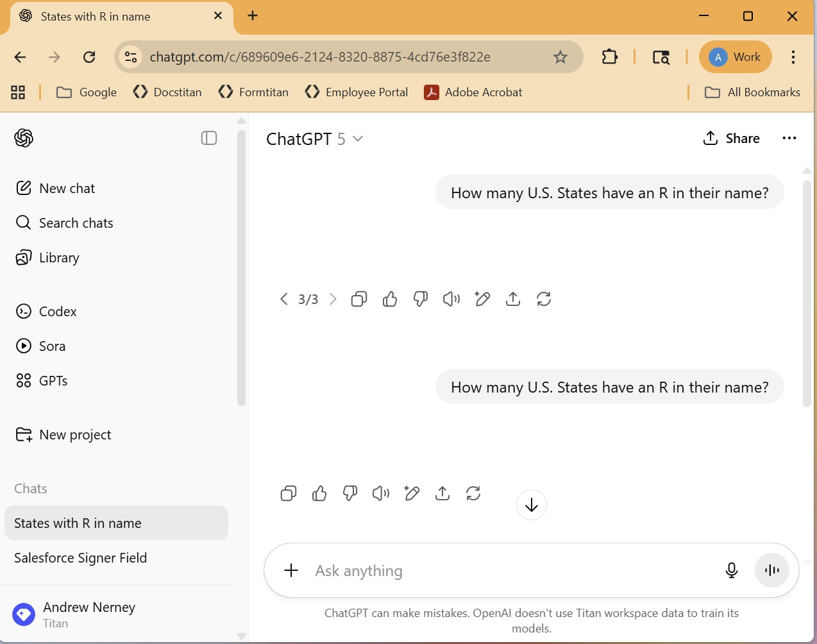Screen dimensions: 817x644
Task: Click the first 'How many U.S. States' message
Action: tap(610, 192)
